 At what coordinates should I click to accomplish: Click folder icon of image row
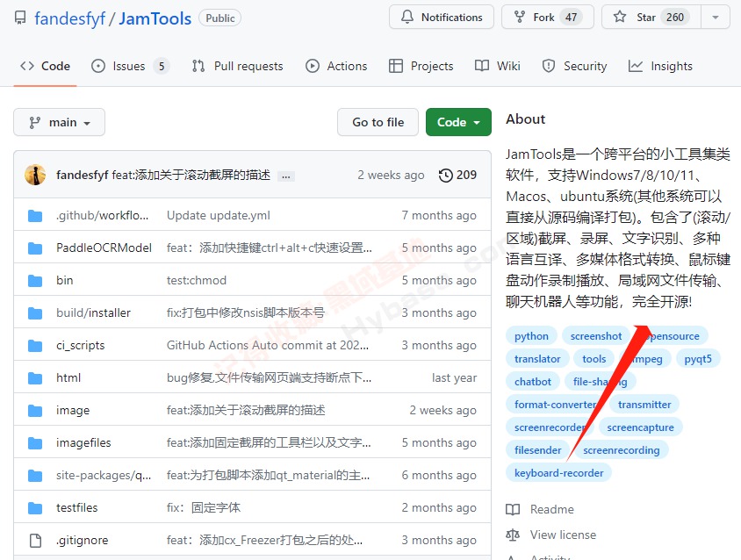35,411
